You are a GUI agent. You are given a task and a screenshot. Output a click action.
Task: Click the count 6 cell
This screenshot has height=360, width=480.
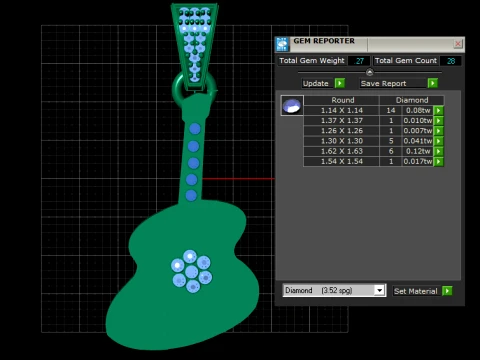pos(391,151)
